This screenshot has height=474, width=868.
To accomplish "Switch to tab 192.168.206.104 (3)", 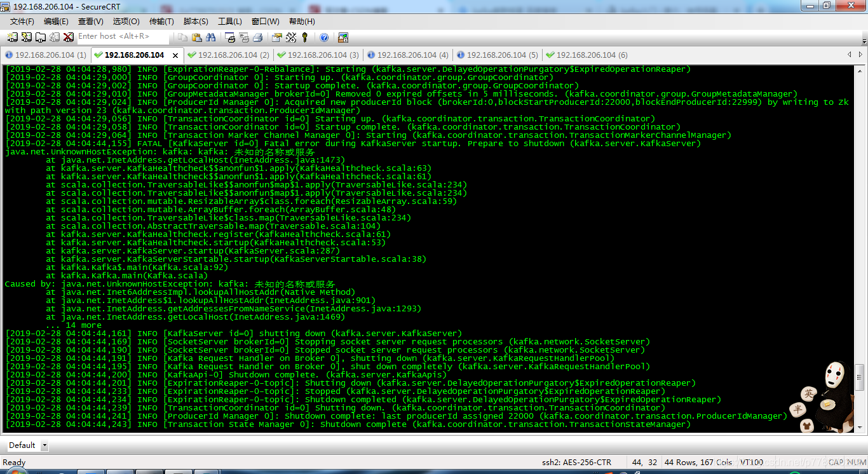I will 318,55.
